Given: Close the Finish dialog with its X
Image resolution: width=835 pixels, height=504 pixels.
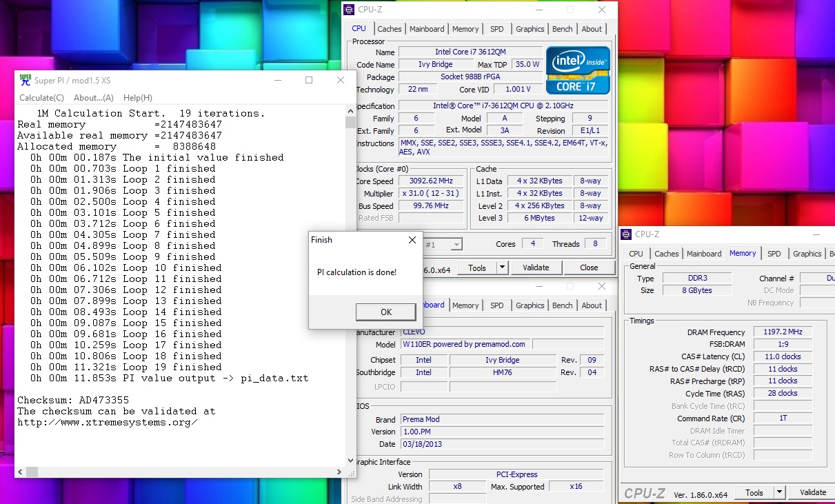Looking at the screenshot, I should [x=412, y=240].
